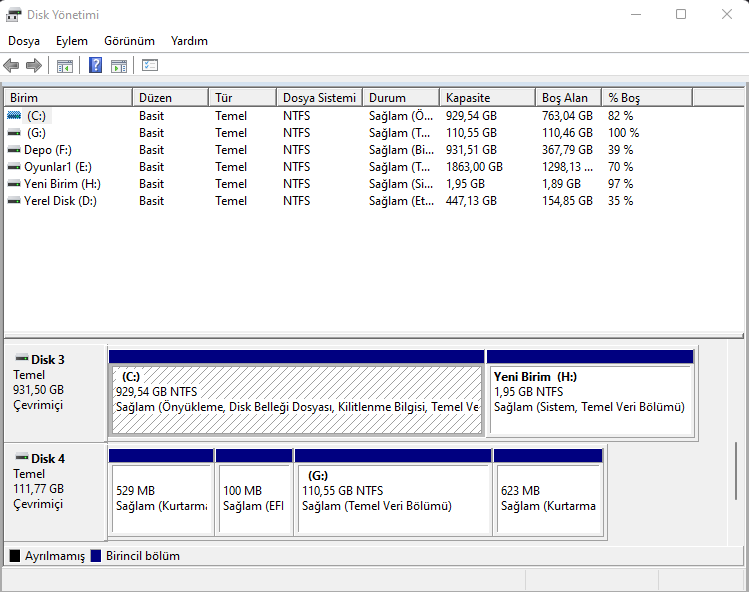Select the 529 MB recovery partition block
This screenshot has height=592, width=749.
(x=161, y=492)
